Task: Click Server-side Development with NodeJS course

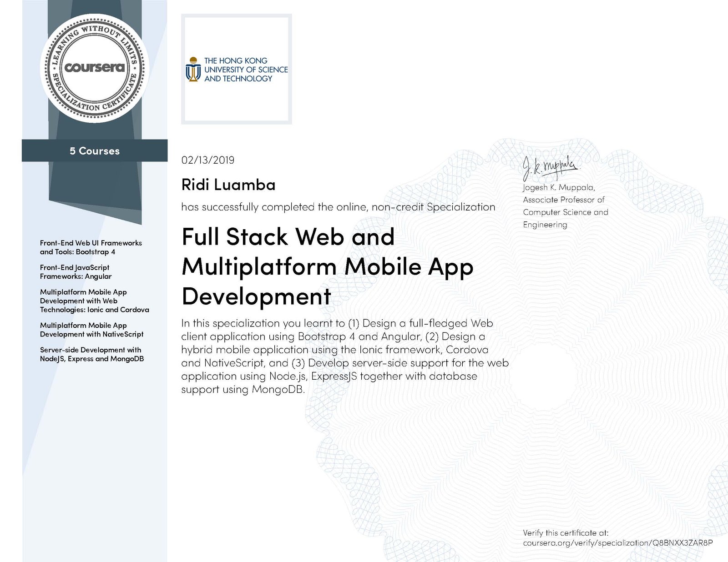Action: click(91, 354)
